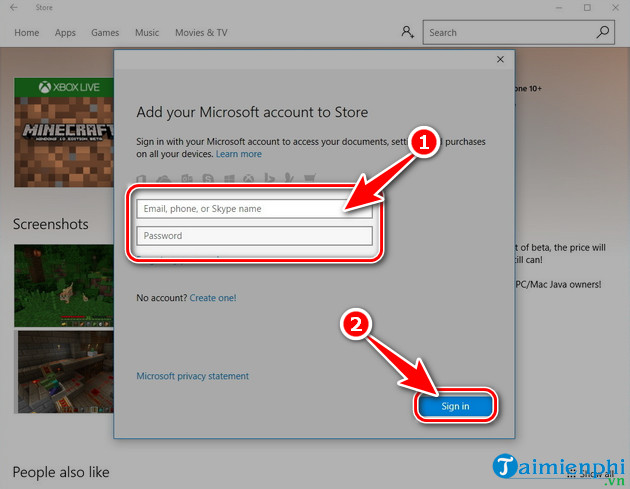
Task: Go back with the Store back arrow
Action: point(14,7)
